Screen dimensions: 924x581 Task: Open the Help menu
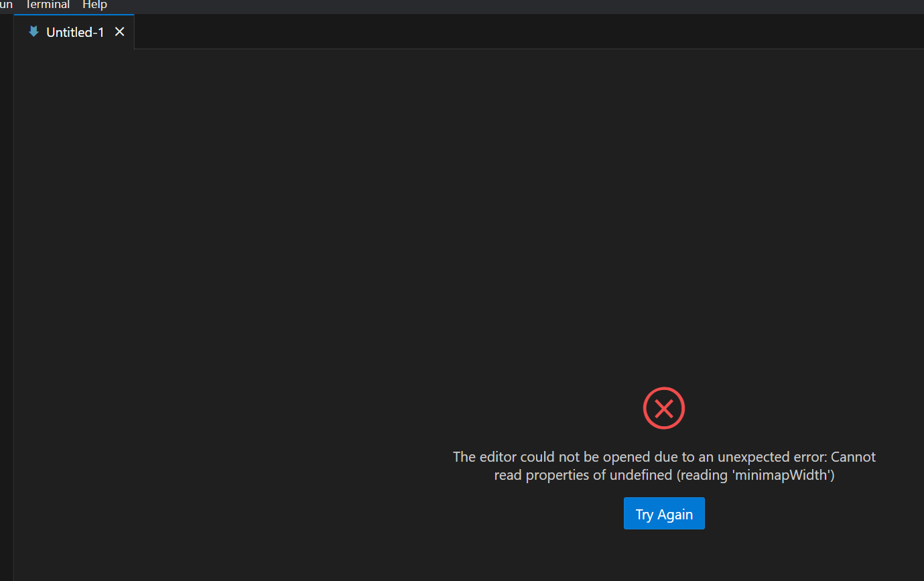click(94, 5)
